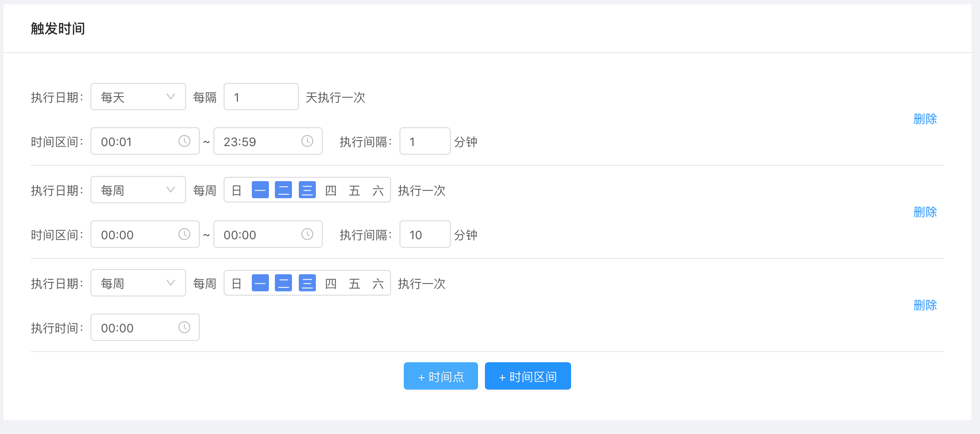
Task: Deselect 一 (Monday) in the second section
Action: [260, 190]
